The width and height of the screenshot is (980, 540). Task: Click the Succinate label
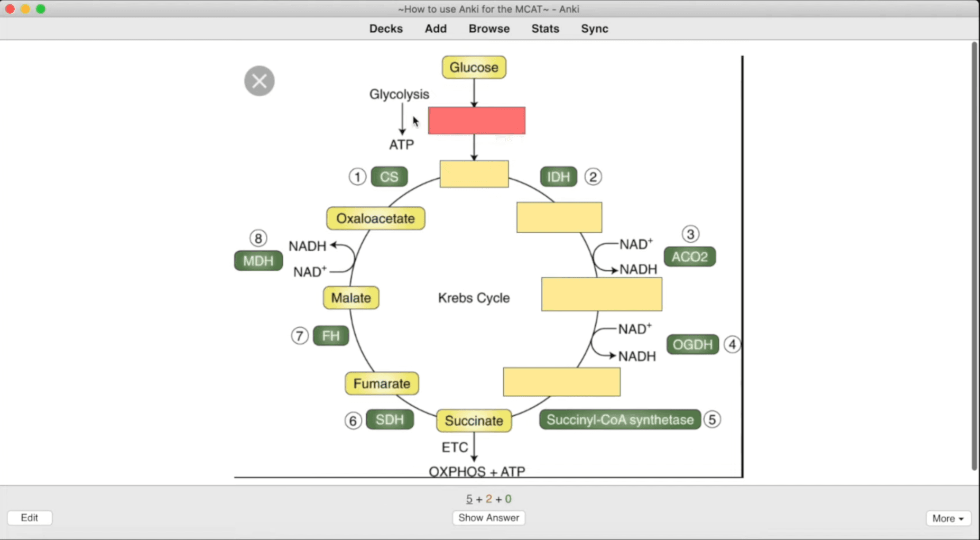click(x=474, y=420)
